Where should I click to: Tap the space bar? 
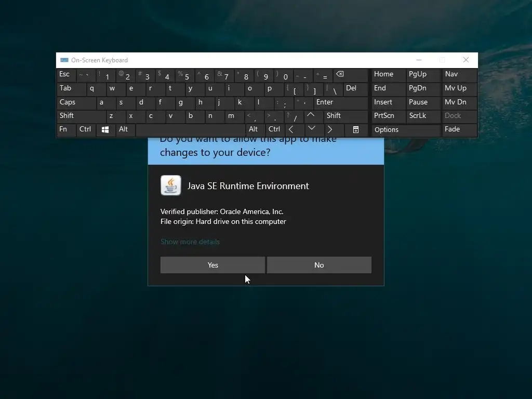(x=190, y=129)
